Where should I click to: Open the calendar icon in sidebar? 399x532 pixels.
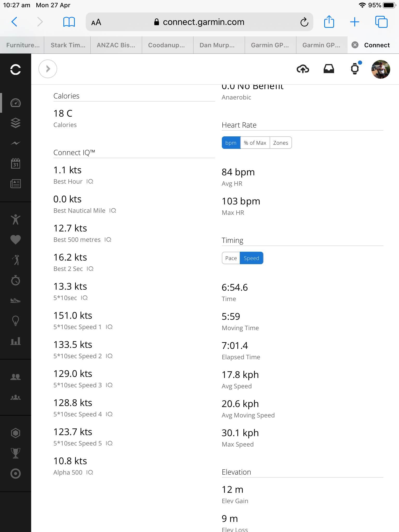click(x=16, y=164)
